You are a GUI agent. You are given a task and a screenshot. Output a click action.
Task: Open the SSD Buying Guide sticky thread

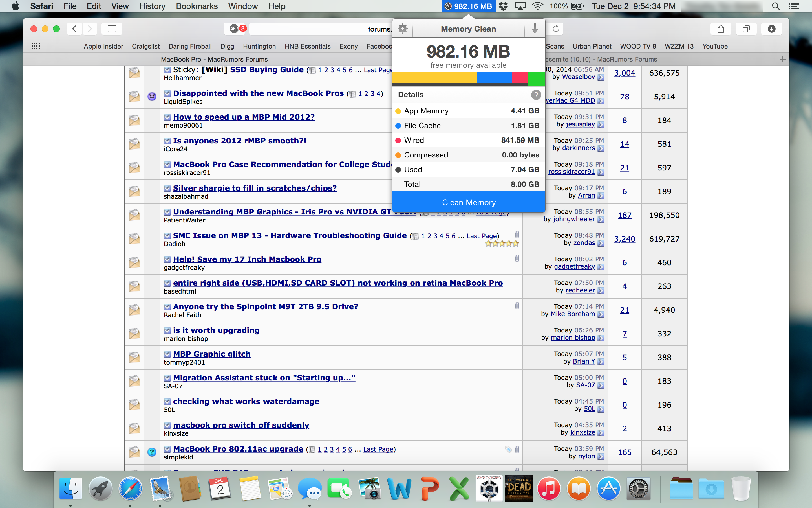point(267,69)
